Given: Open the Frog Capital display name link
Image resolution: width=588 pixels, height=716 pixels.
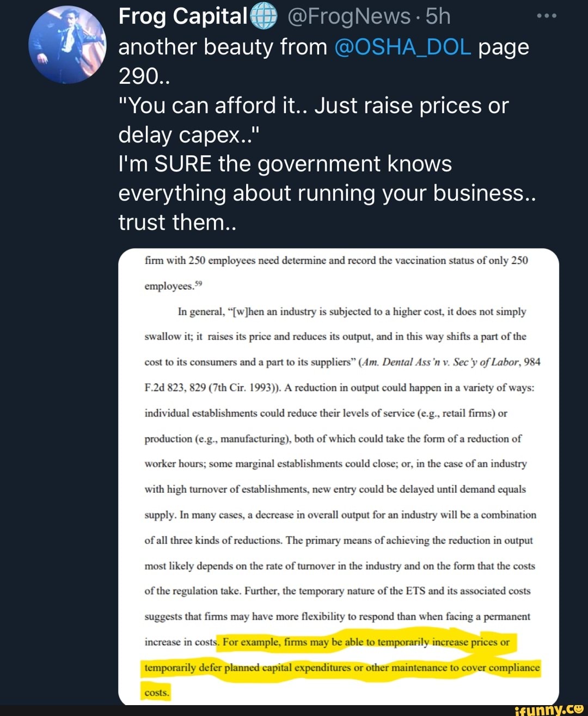Looking at the screenshot, I should (x=183, y=17).
